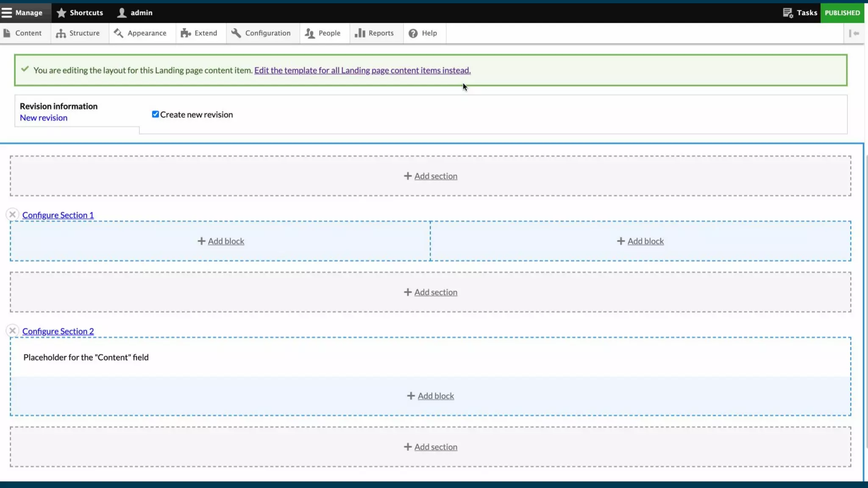This screenshot has width=868, height=488.
Task: Add block below the Content field placeholder
Action: [431, 396]
